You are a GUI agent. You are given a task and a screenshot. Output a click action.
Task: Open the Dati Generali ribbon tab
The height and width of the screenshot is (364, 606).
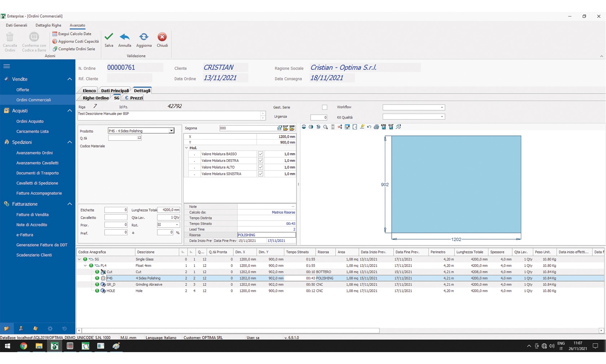click(x=16, y=25)
